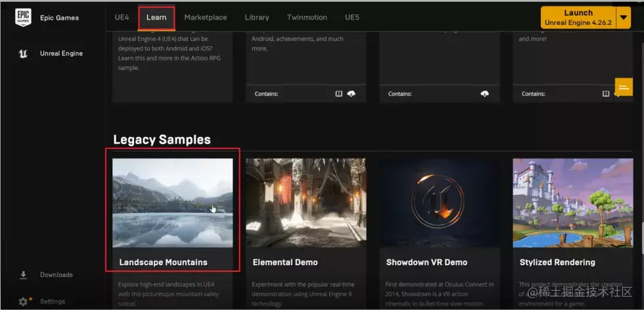Click the Landscape Mountains title
Screen dimensions: 644x310
pyautogui.click(x=164, y=263)
